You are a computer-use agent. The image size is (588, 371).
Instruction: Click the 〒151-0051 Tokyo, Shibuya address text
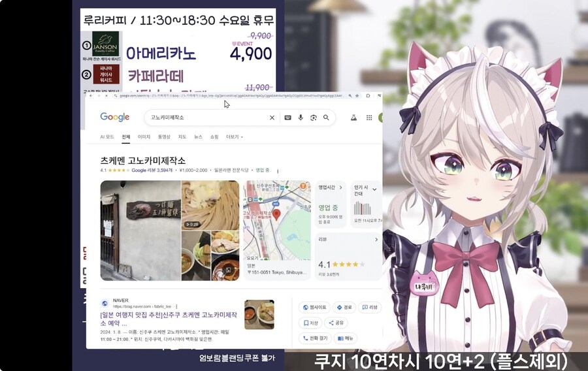277,272
